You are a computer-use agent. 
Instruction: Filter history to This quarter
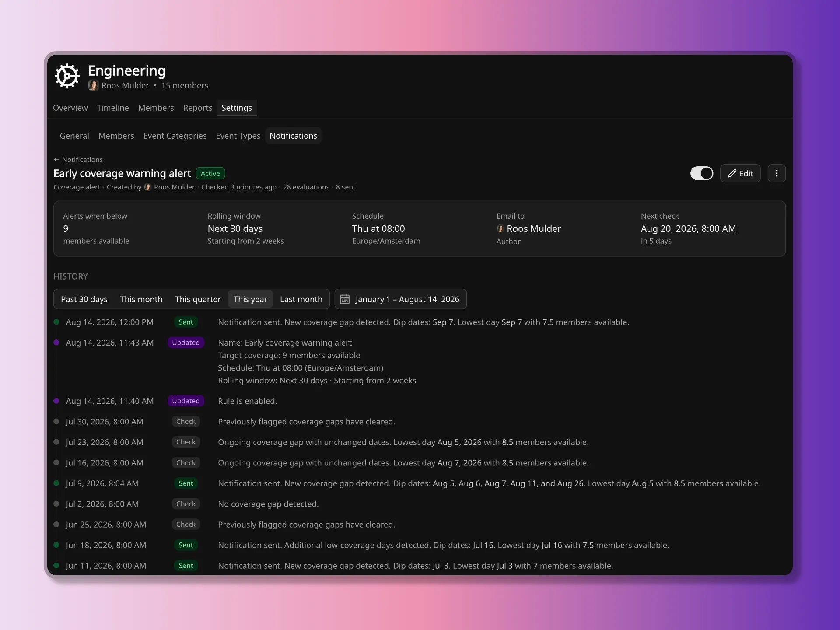[x=198, y=299]
